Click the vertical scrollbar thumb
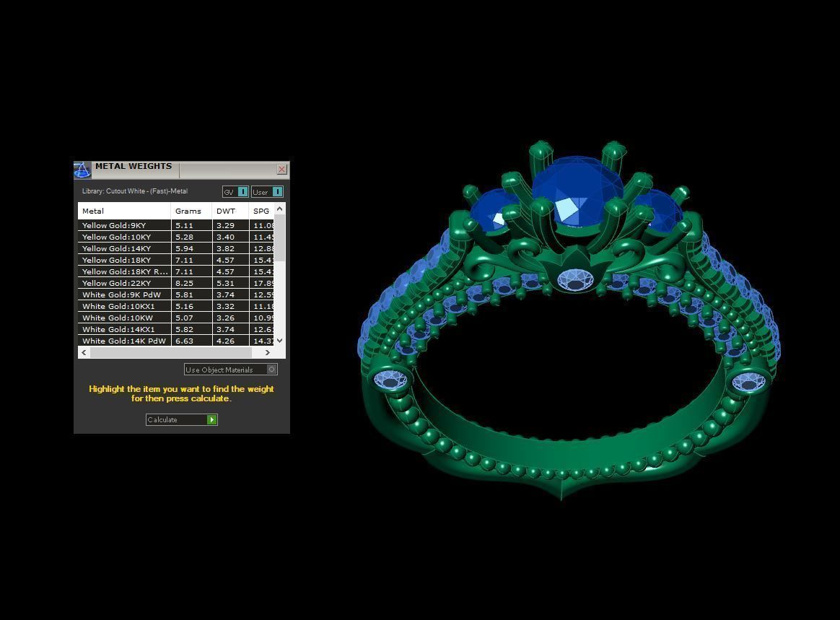The width and height of the screenshot is (840, 620). (280, 238)
